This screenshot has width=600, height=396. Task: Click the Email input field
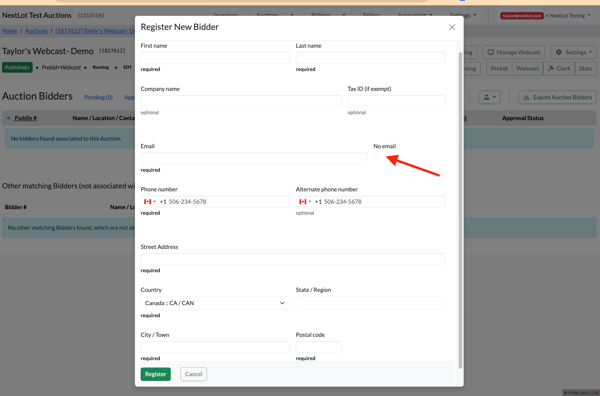(254, 158)
